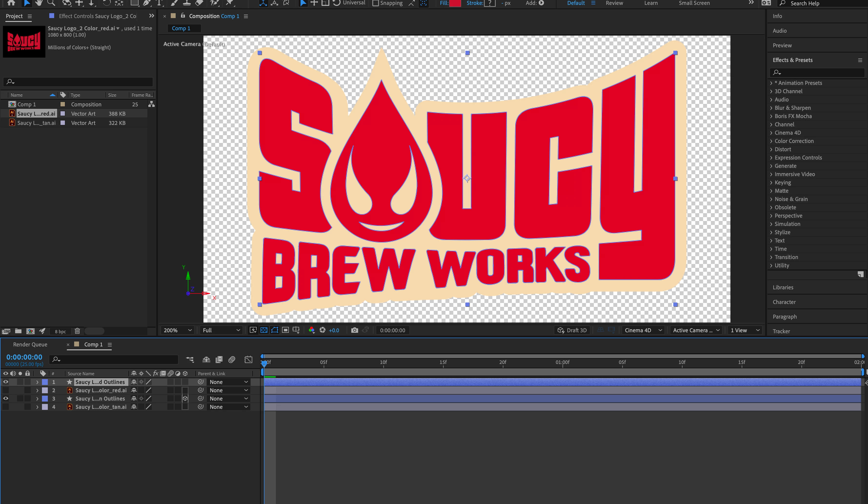
Task: Switch to the Review workspace
Action: pyautogui.click(x=614, y=3)
